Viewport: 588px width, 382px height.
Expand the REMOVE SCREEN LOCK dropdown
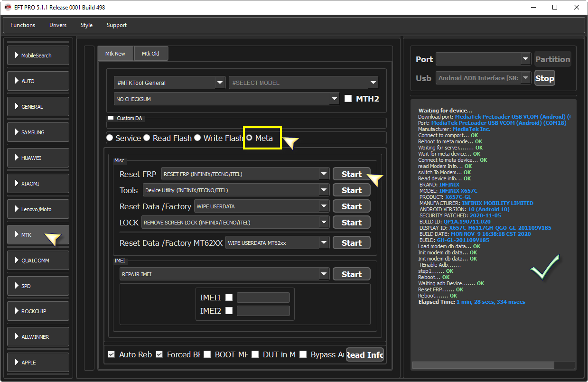[235, 223]
